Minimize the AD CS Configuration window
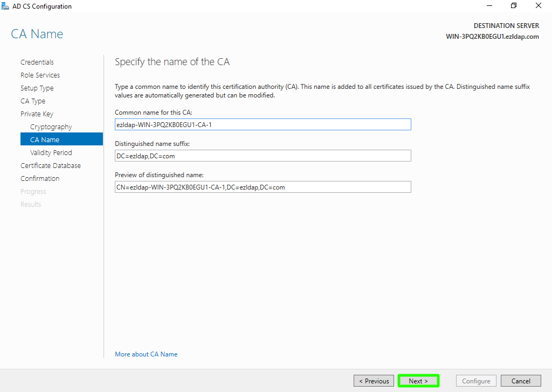 (x=489, y=6)
